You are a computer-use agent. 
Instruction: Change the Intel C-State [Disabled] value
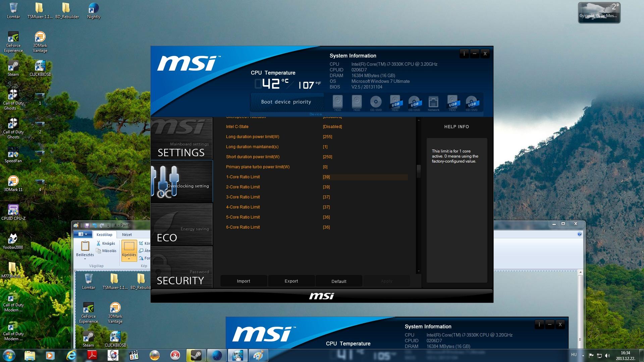tap(332, 127)
